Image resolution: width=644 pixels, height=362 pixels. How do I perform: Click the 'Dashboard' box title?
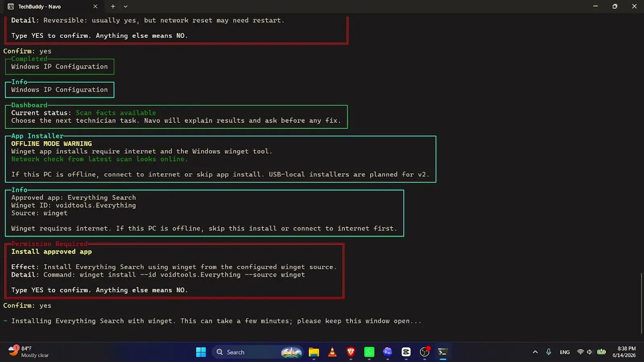coord(29,105)
